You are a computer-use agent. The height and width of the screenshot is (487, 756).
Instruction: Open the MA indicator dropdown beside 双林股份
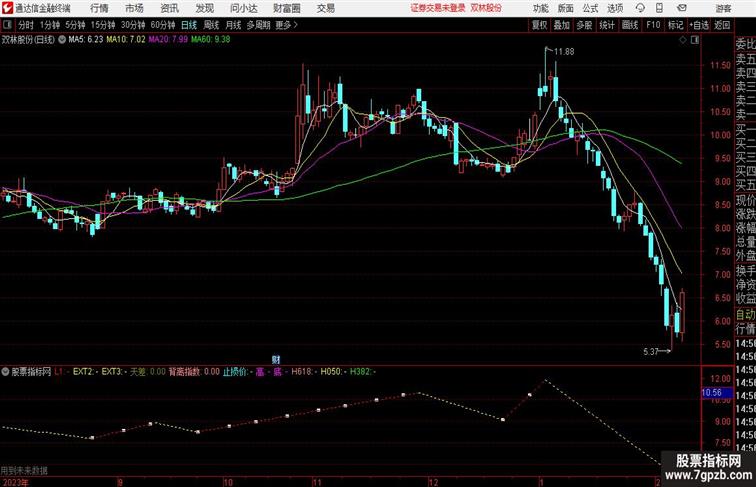64,40
